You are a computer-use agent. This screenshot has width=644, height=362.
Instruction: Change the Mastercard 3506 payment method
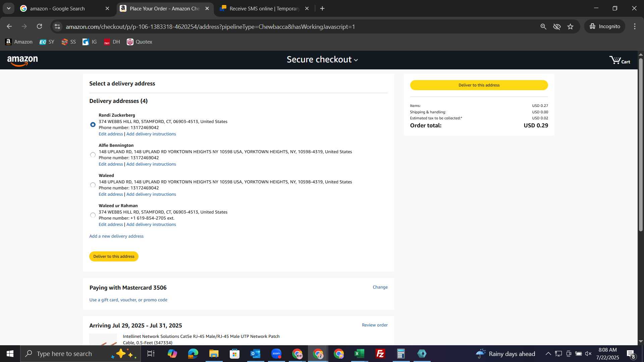click(380, 287)
